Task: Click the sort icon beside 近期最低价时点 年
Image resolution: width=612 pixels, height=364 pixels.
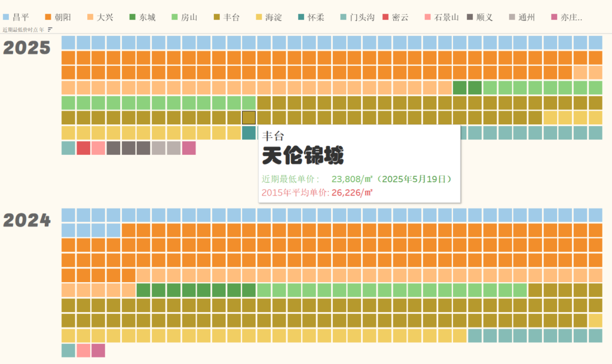Action: (50, 29)
